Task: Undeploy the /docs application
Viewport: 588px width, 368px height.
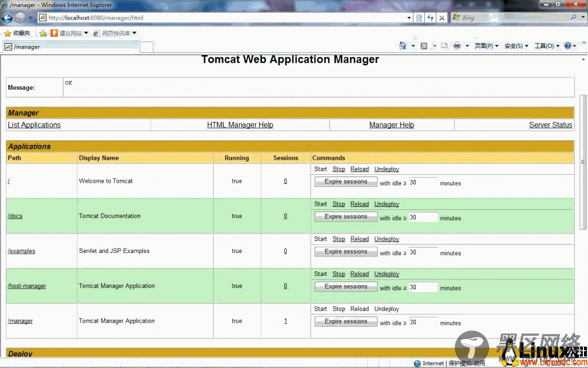Action: [x=386, y=204]
